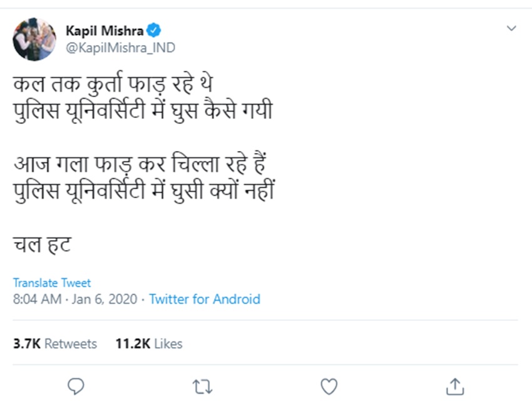Viewport: 532px width, 401px height.
Task: Click the retweet arrows icon
Action: tap(202, 386)
